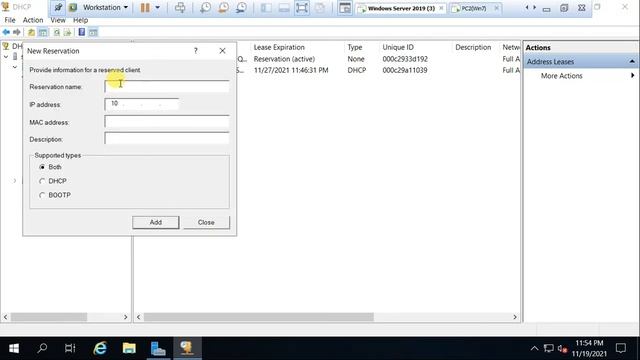Open the File menu

click(10, 20)
